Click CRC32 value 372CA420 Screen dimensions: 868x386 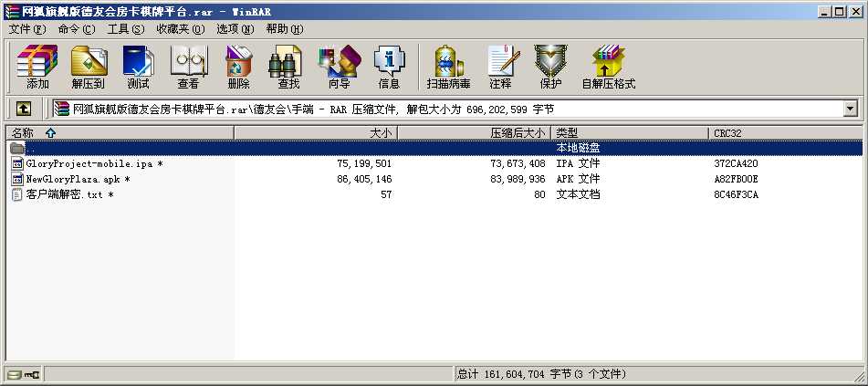pos(737,164)
